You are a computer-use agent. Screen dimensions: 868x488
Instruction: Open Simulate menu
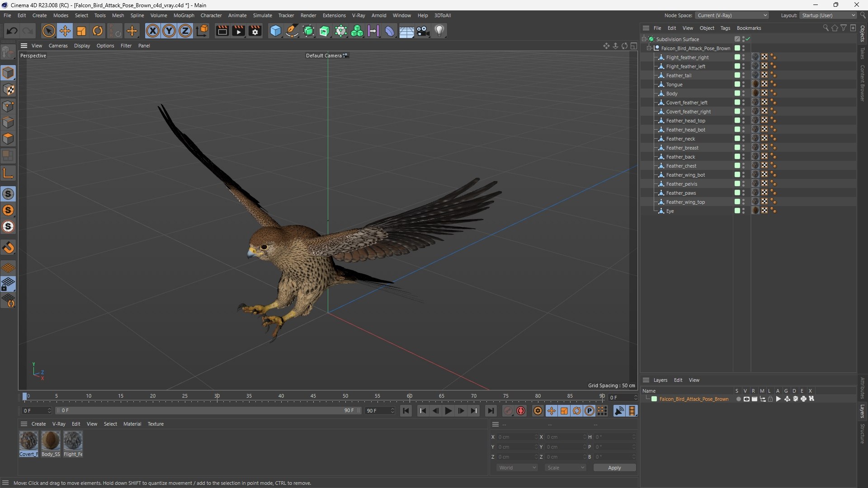coord(262,15)
